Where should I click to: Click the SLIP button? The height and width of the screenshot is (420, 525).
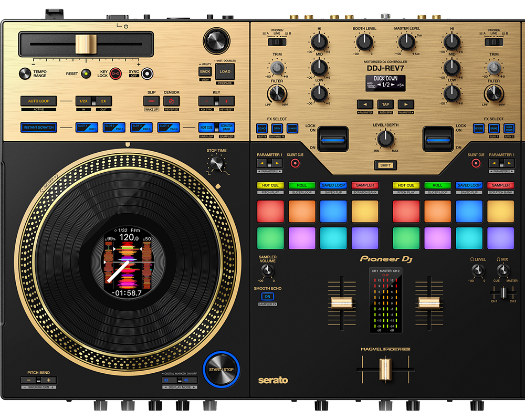pyautogui.click(x=151, y=101)
